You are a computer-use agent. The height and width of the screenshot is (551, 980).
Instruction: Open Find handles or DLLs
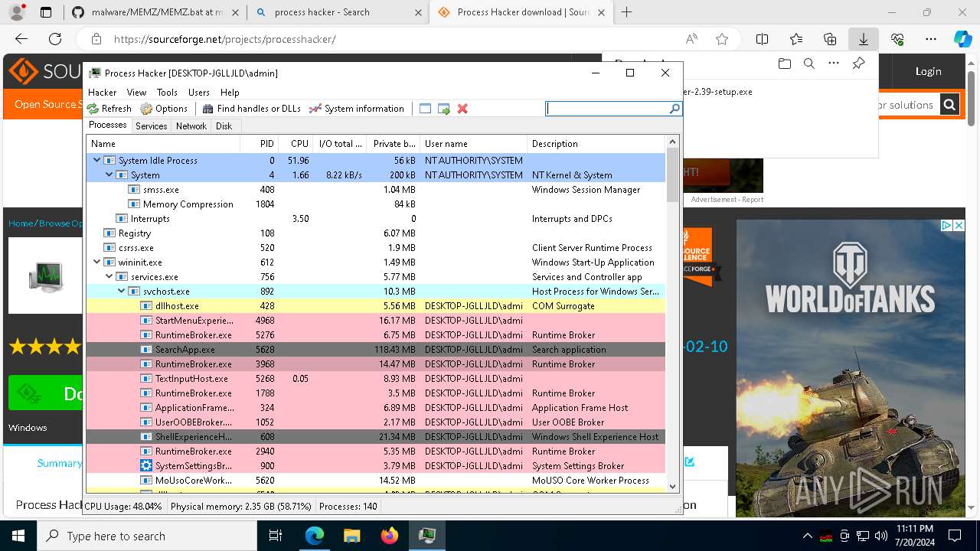point(251,109)
